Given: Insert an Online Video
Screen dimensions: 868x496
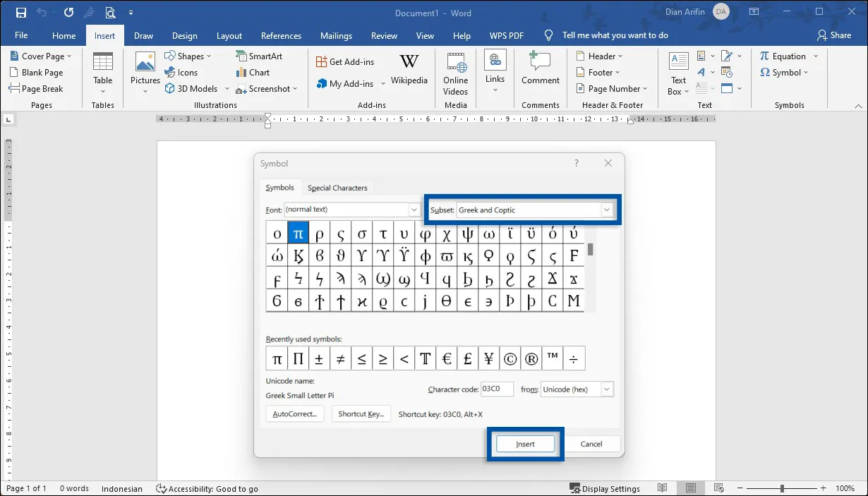Looking at the screenshot, I should pyautogui.click(x=455, y=74).
